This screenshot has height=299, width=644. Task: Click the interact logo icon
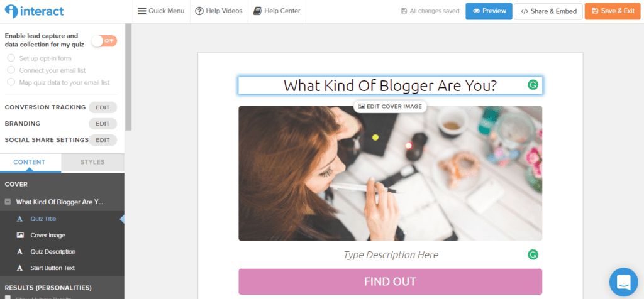[x=11, y=11]
